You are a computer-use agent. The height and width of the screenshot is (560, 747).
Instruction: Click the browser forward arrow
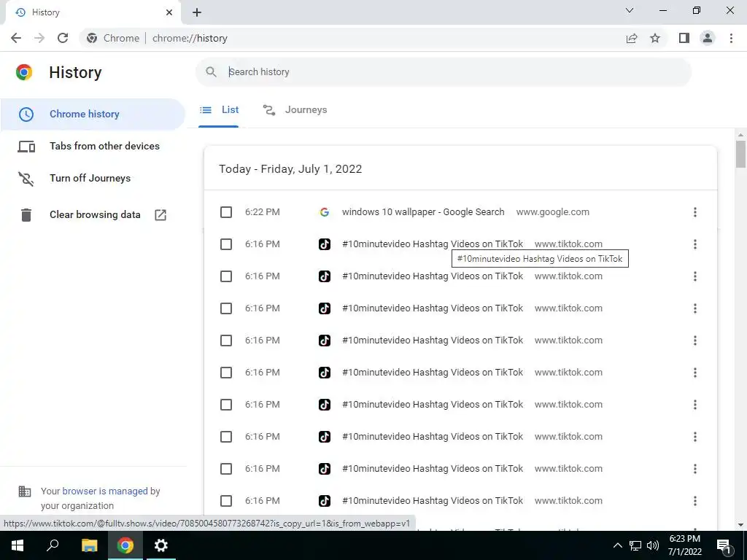click(x=39, y=38)
